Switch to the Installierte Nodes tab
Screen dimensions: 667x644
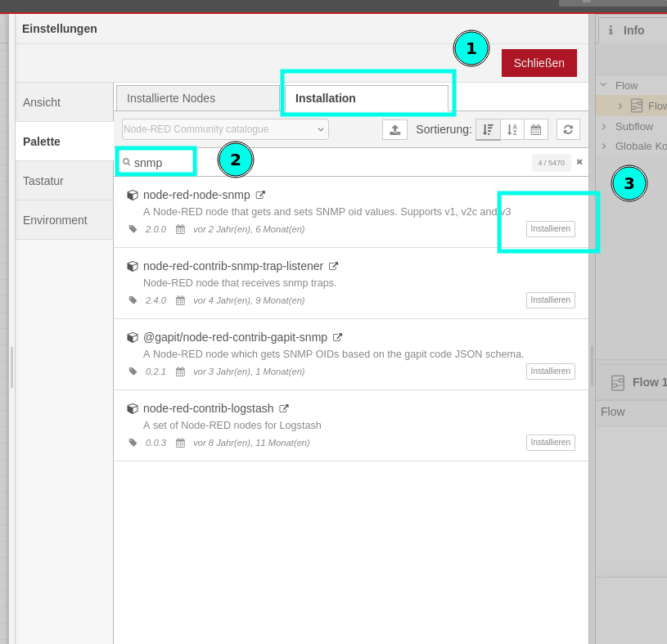pos(198,98)
